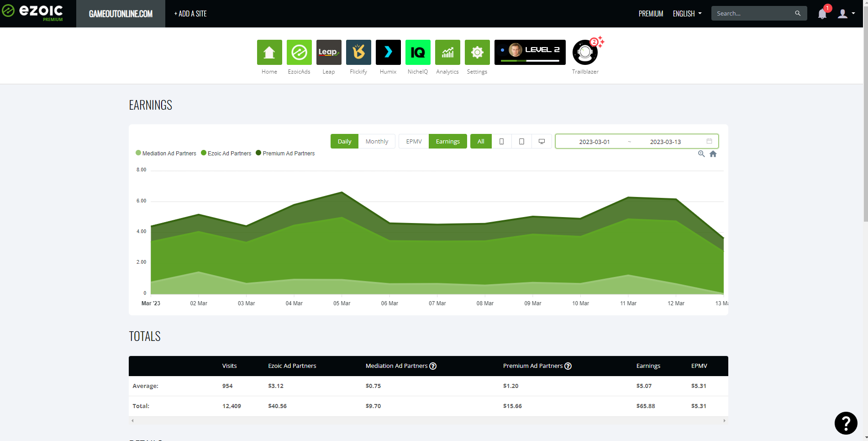Screen dimensions: 868x441
Task: Click the search magnifier icon
Action: pos(798,13)
